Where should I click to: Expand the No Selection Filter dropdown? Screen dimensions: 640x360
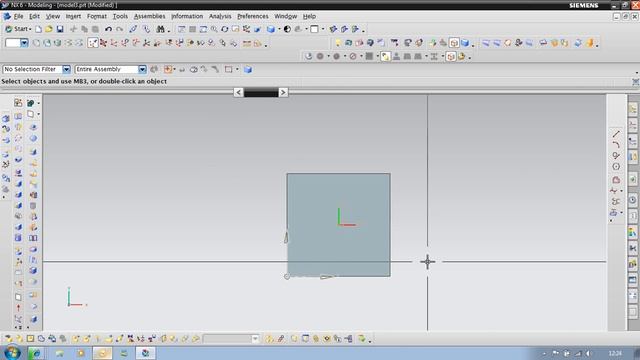66,69
